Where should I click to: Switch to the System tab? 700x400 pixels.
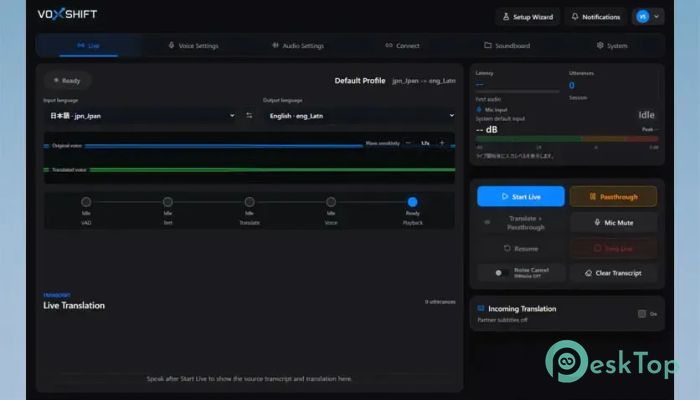point(612,46)
